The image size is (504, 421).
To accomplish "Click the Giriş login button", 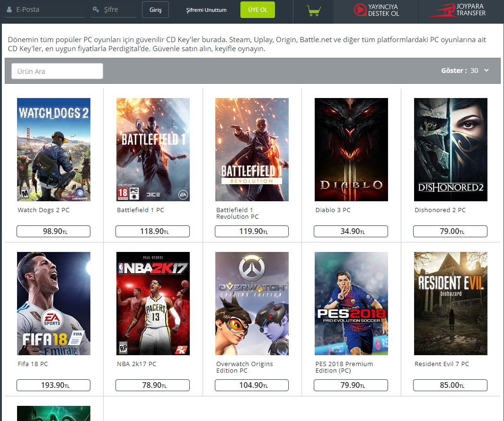I will tap(156, 9).
